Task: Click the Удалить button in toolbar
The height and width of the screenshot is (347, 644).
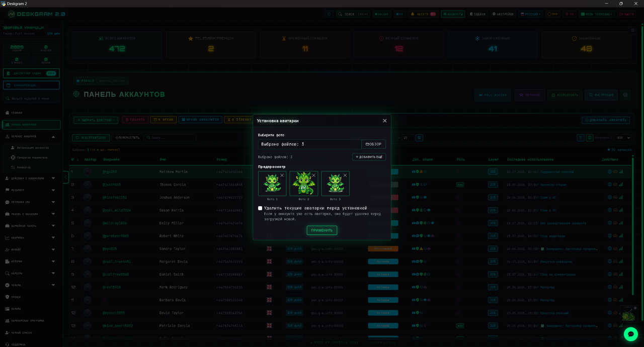Action: point(135,120)
